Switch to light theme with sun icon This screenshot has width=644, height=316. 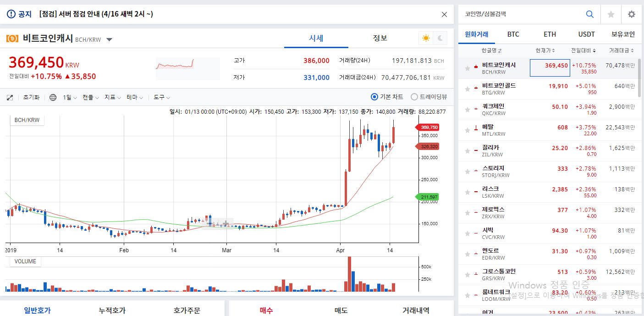coord(426,38)
